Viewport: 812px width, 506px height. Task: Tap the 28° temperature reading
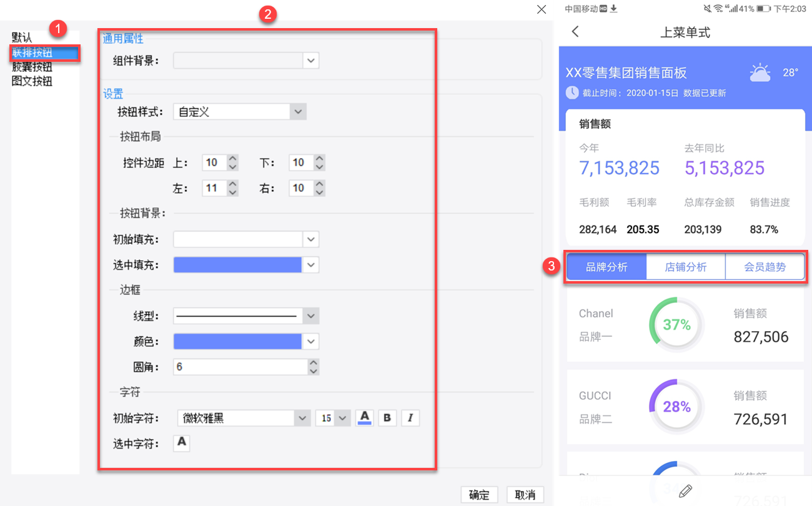coord(791,72)
